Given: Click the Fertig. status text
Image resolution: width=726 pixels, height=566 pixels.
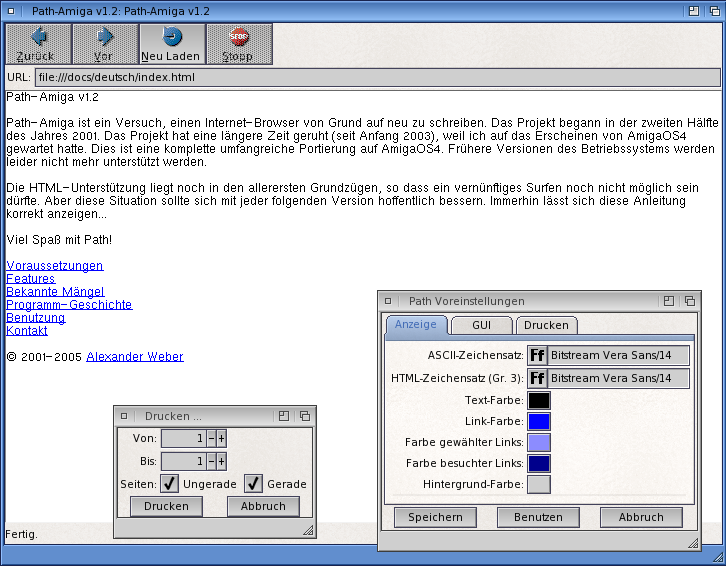Looking at the screenshot, I should pos(21,534).
